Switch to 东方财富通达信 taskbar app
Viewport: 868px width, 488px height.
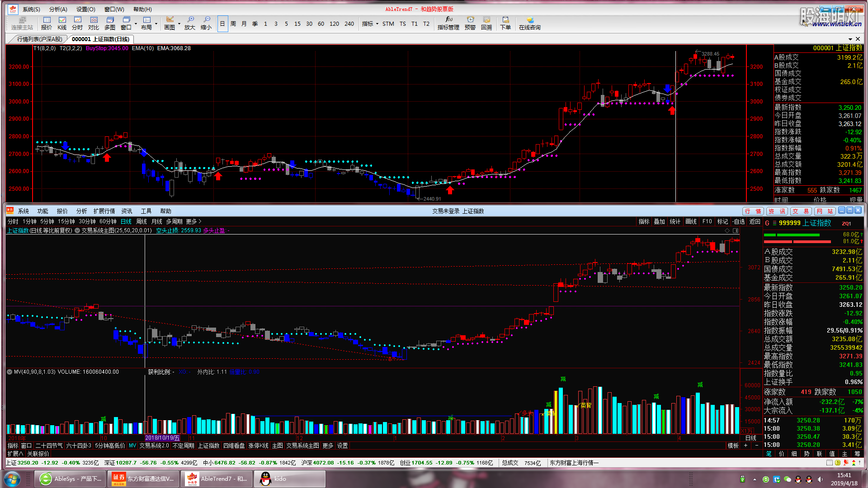pyautogui.click(x=144, y=479)
